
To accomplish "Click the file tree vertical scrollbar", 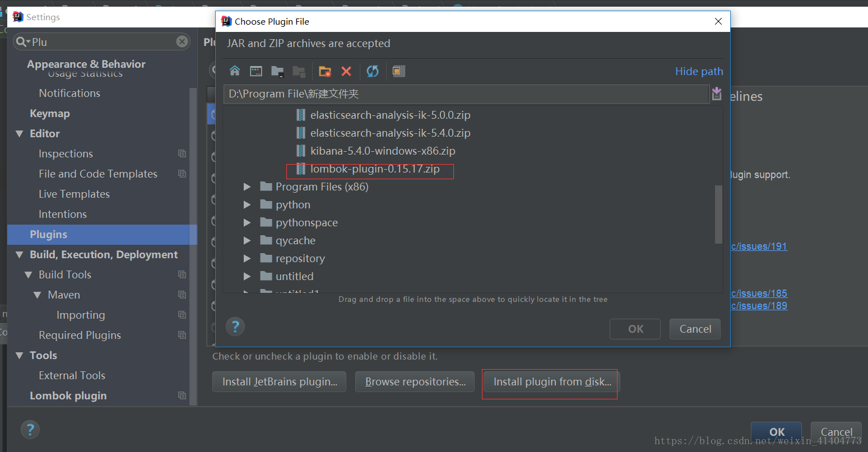I will [718, 215].
